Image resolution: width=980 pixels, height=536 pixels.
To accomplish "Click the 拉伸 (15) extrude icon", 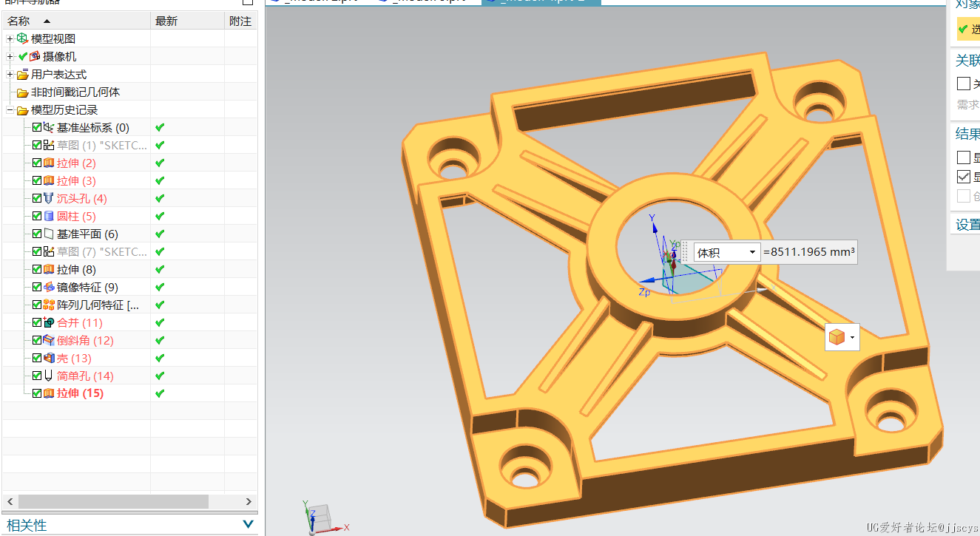I will (x=49, y=393).
